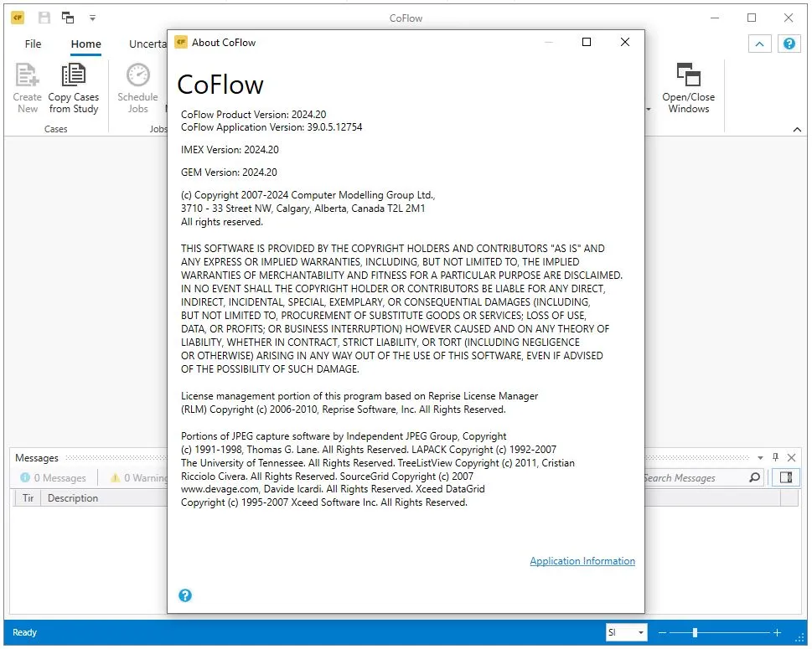Click the CoFlow Application Version: 39.0.5.12754 line

pos(272,127)
